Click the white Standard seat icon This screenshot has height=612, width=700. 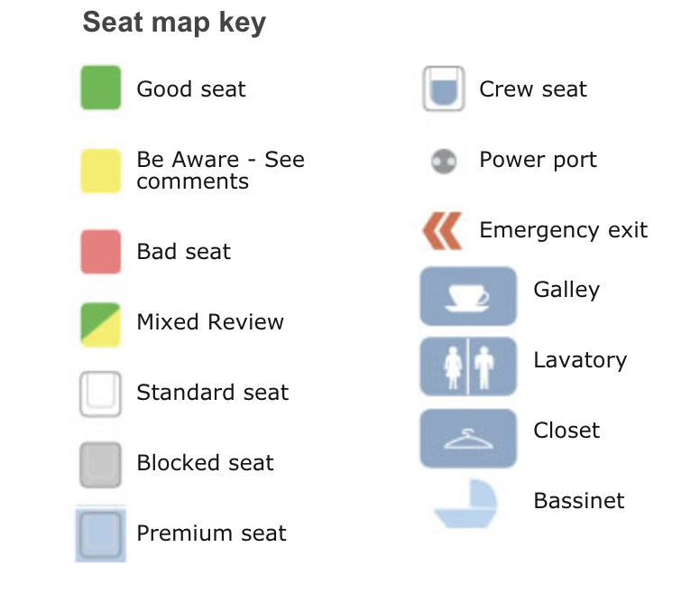point(100,394)
